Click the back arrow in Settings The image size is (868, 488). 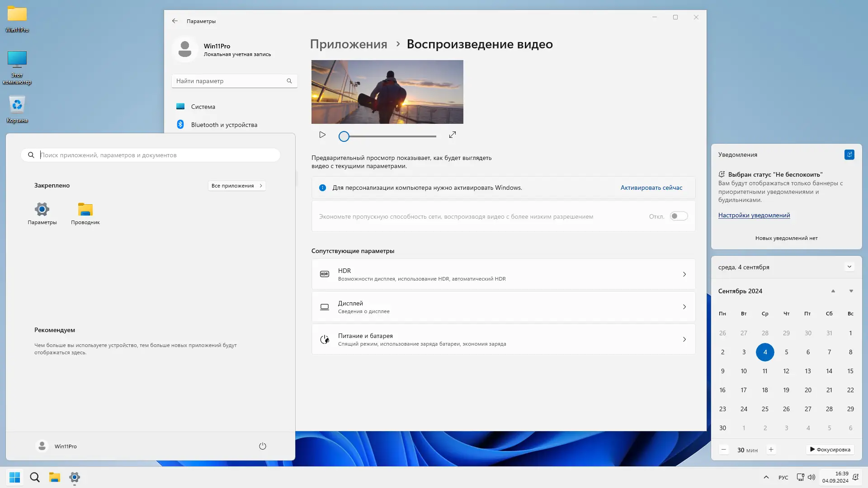(x=175, y=21)
